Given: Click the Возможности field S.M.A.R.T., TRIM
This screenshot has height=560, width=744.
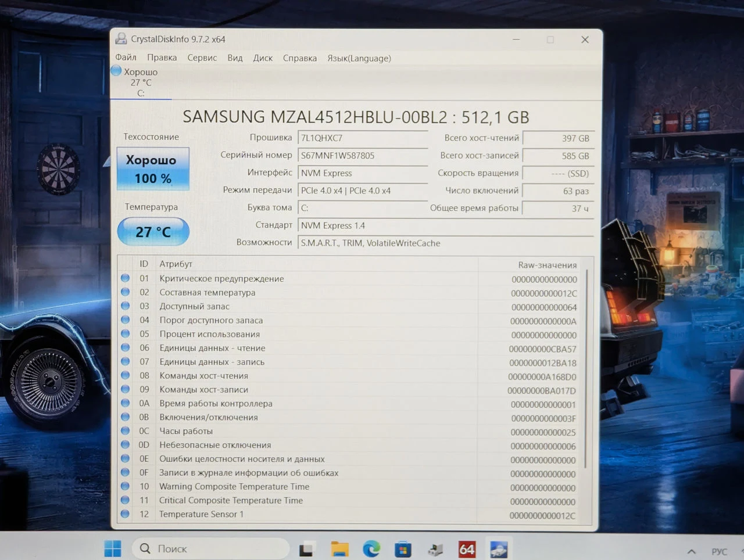Looking at the screenshot, I should click(445, 243).
